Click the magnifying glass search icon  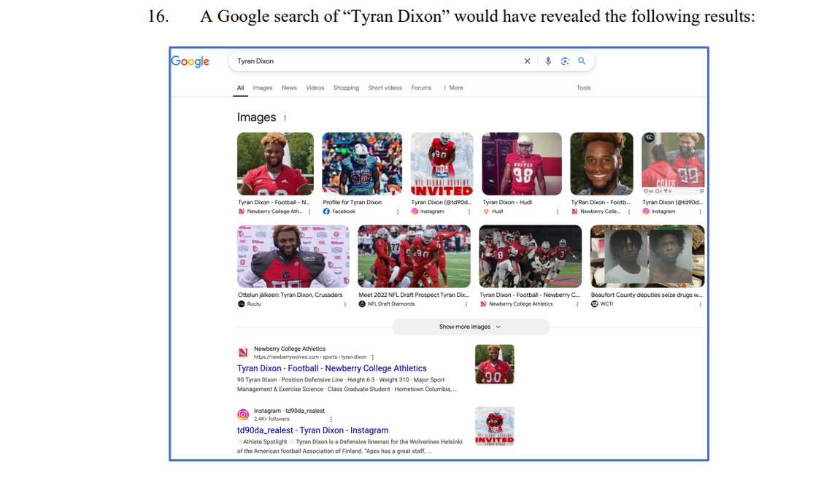(x=582, y=61)
